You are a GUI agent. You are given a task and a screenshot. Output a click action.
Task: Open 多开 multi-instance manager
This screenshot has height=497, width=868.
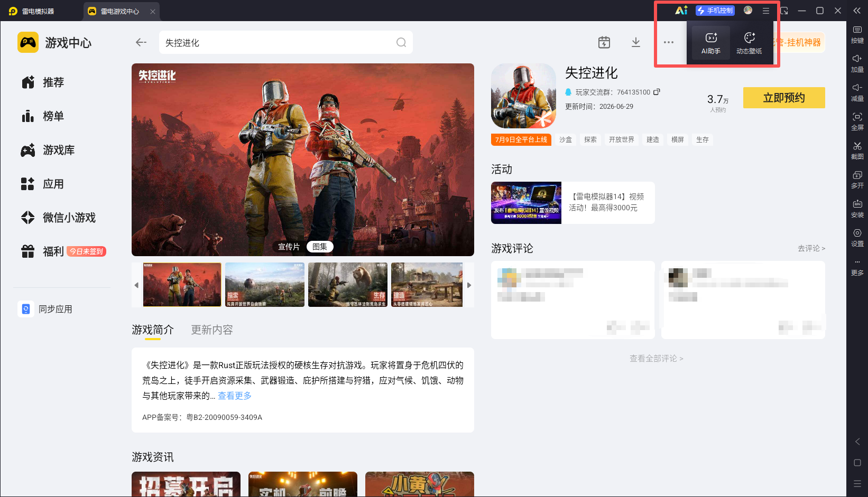(857, 180)
